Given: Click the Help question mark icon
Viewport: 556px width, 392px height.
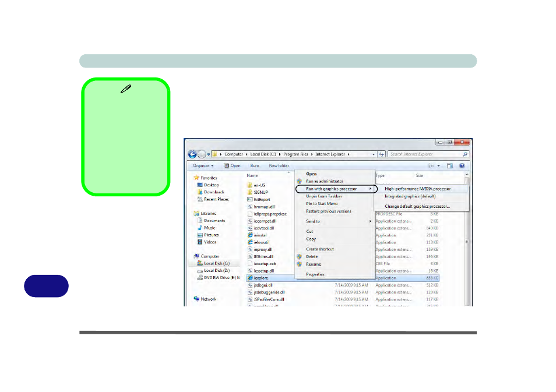Looking at the screenshot, I should (462, 166).
